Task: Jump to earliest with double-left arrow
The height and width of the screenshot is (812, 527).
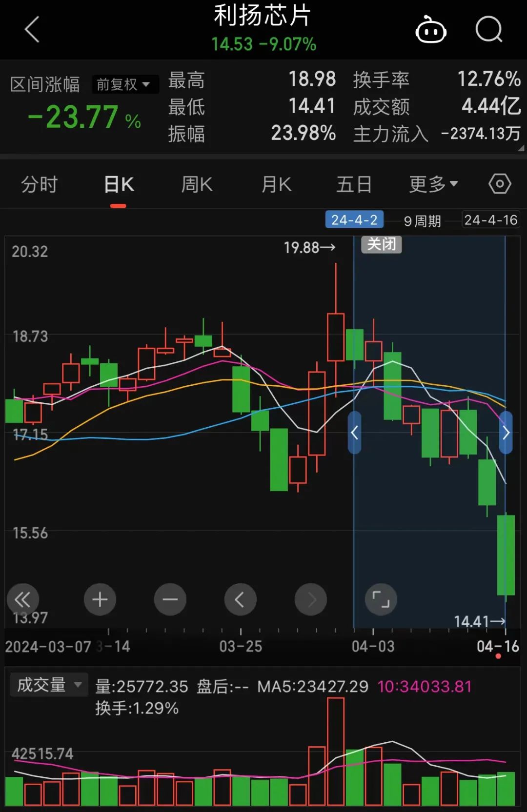Action: (x=22, y=599)
